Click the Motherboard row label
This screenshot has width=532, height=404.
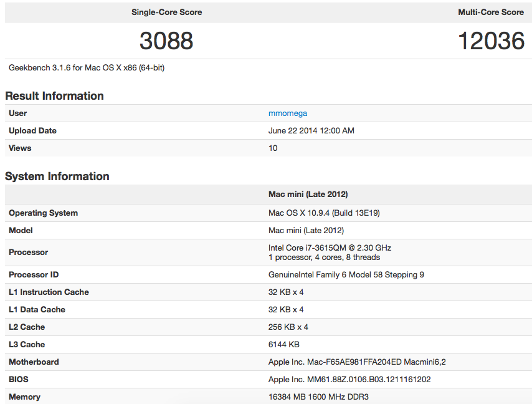click(x=34, y=362)
